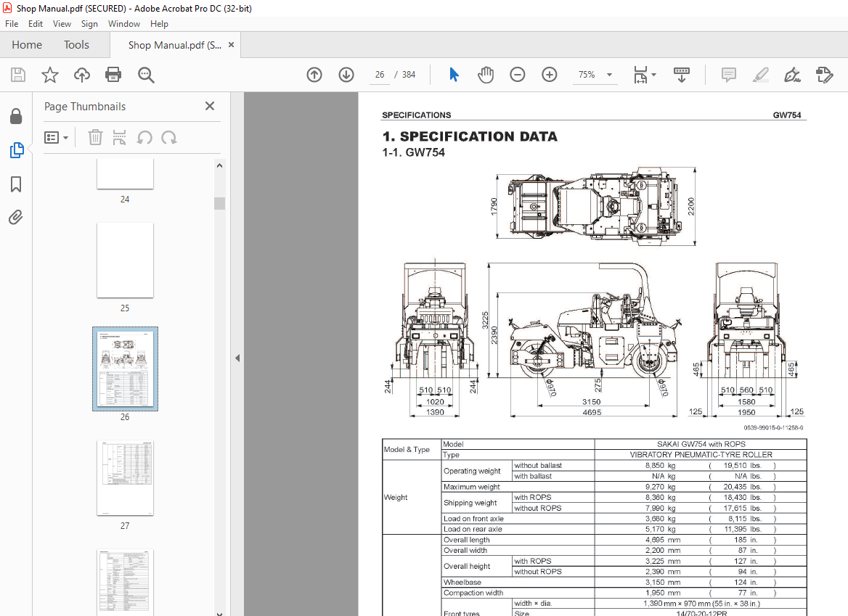Screen dimensions: 848x616
Task: Click the 'Compaction width' row label
Action: tap(473, 593)
